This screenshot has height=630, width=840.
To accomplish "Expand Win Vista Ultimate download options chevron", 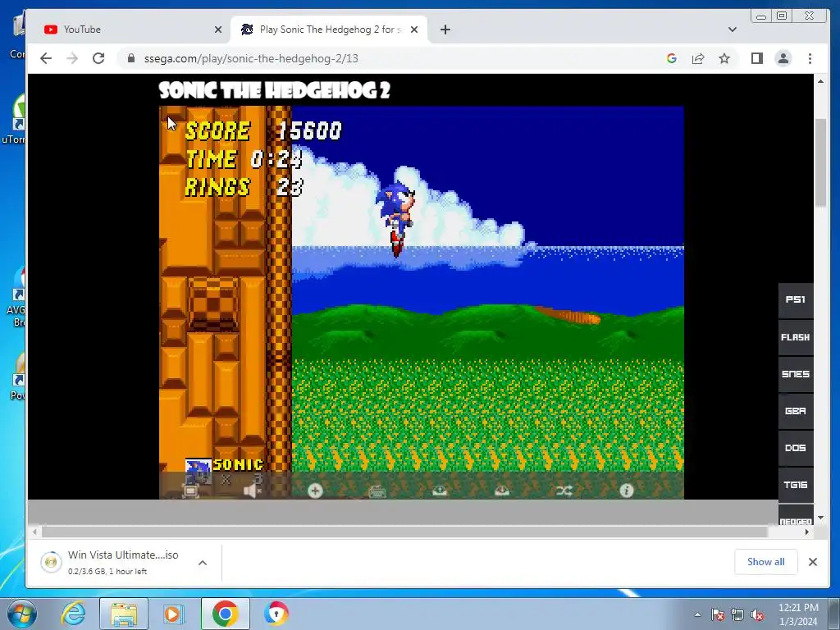I will (203, 563).
